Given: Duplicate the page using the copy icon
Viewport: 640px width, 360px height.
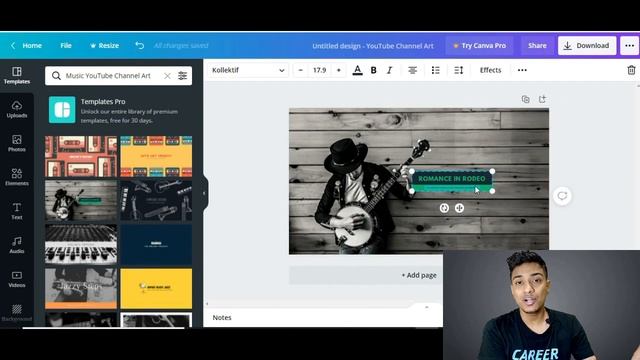Looking at the screenshot, I should pyautogui.click(x=525, y=99).
